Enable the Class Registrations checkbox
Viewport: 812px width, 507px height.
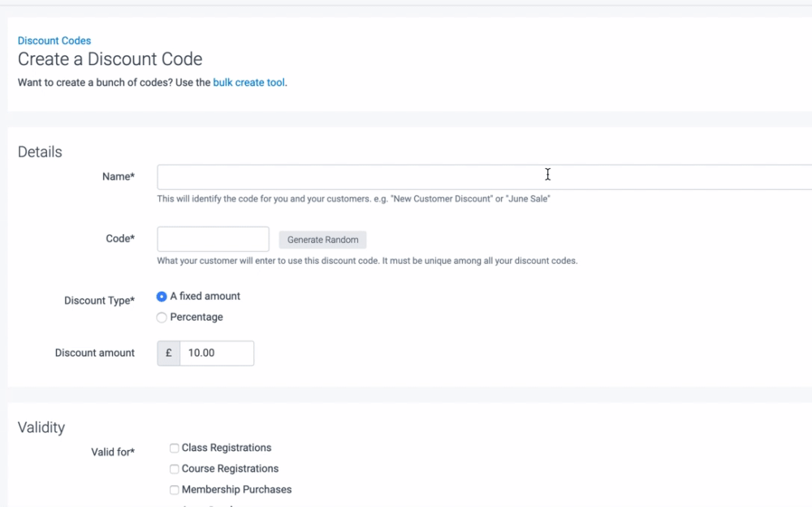[174, 448]
